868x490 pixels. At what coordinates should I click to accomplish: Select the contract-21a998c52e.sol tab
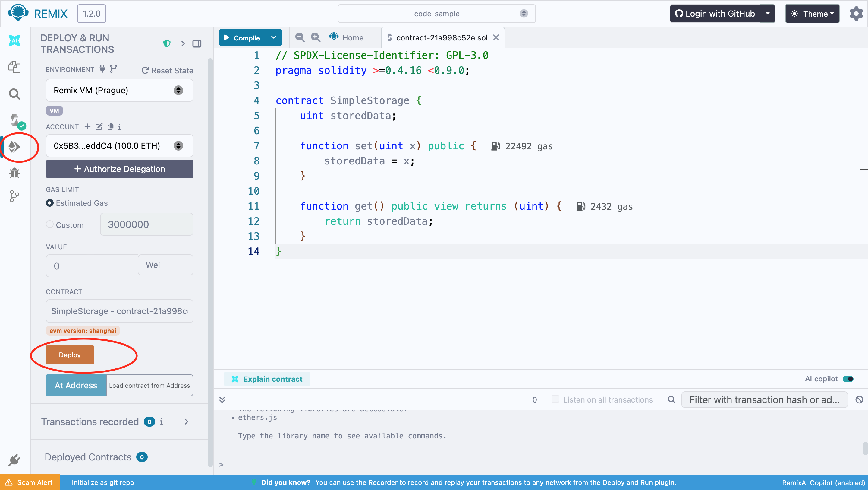coord(441,37)
